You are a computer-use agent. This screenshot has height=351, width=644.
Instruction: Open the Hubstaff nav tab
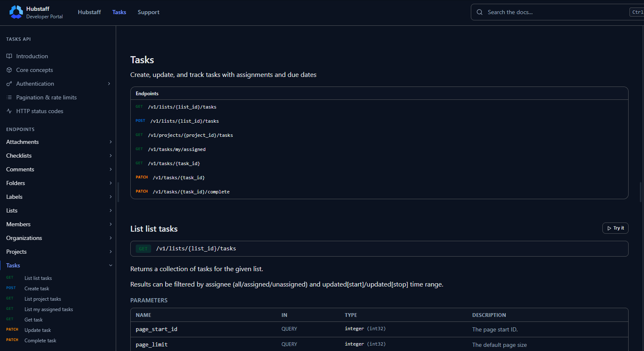[89, 12]
